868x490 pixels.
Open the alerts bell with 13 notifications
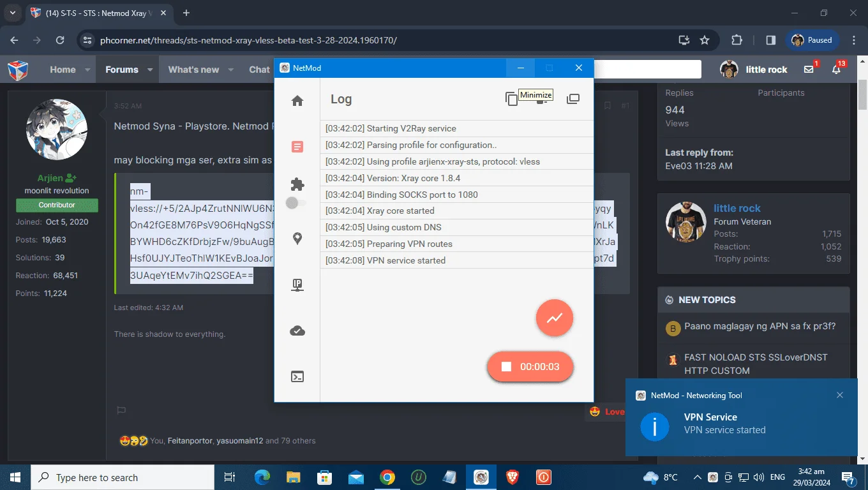click(x=837, y=70)
